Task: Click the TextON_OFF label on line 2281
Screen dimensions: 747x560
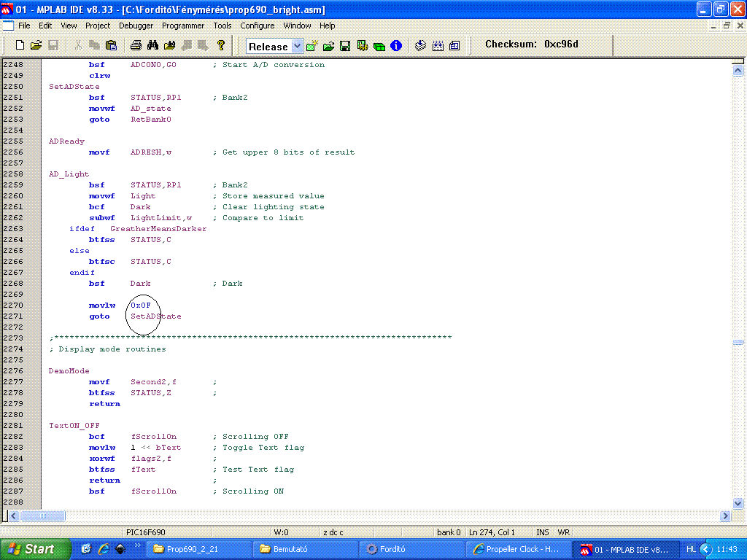Action: click(x=74, y=426)
